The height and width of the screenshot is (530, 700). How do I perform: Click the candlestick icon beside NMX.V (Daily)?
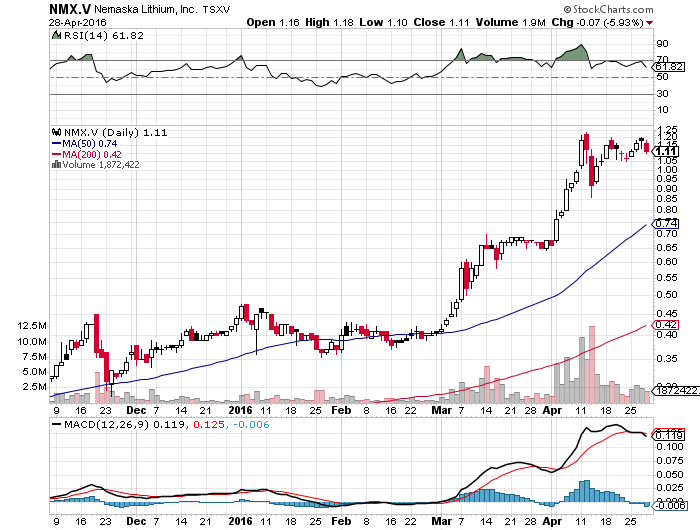[54, 132]
